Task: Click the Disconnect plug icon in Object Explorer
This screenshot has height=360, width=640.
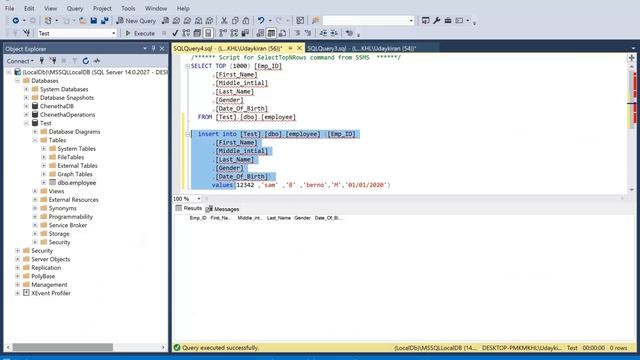Action: pos(53,61)
